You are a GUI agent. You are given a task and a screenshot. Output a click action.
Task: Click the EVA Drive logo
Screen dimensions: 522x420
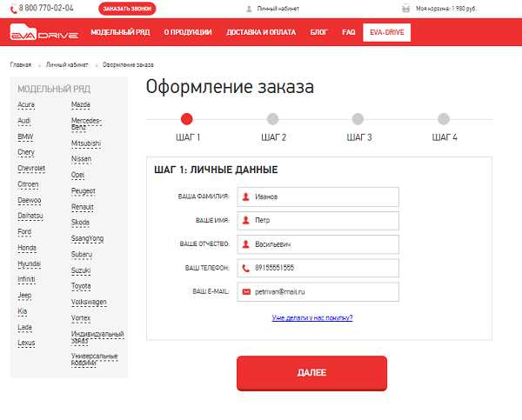pos(43,33)
